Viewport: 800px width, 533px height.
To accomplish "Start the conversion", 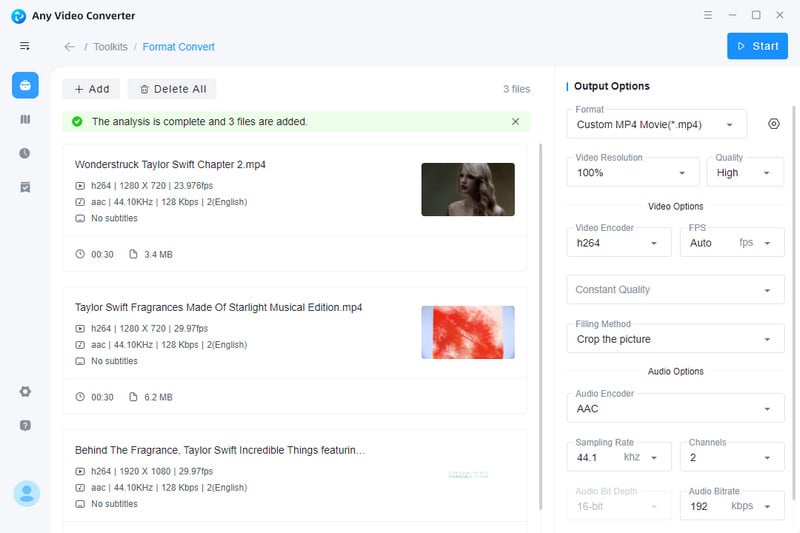I will coord(757,46).
